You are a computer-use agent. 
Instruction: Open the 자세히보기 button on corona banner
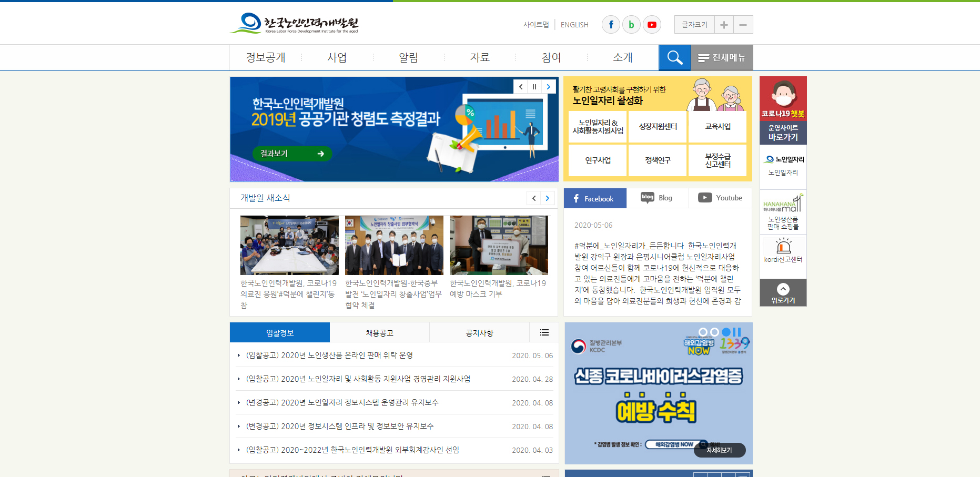720,450
